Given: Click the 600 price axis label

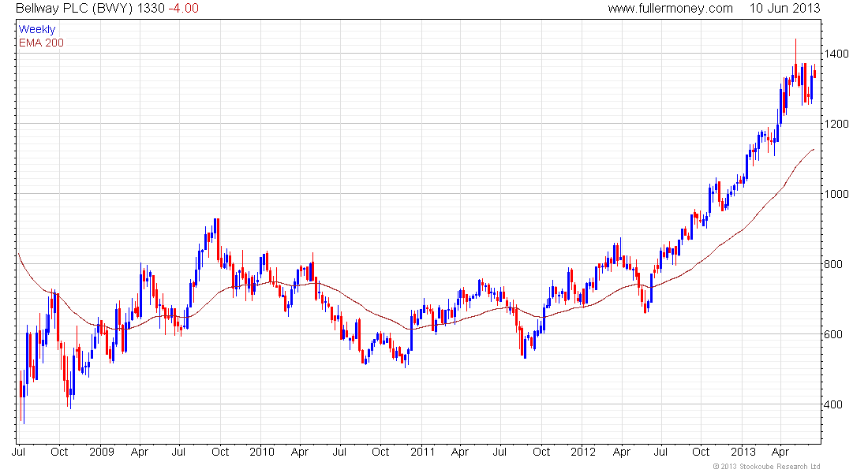Looking at the screenshot, I should (833, 335).
